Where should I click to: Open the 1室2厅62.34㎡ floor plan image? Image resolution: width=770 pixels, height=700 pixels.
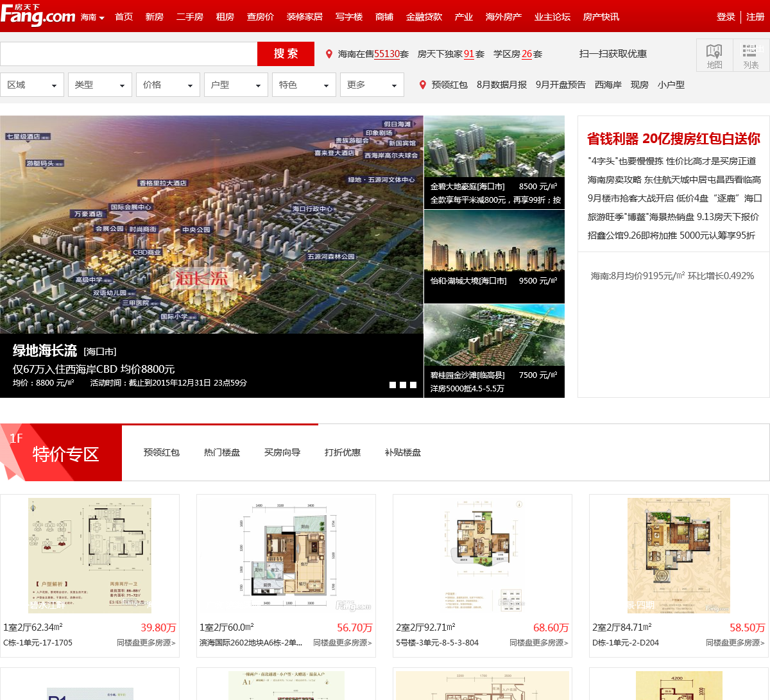[90, 556]
